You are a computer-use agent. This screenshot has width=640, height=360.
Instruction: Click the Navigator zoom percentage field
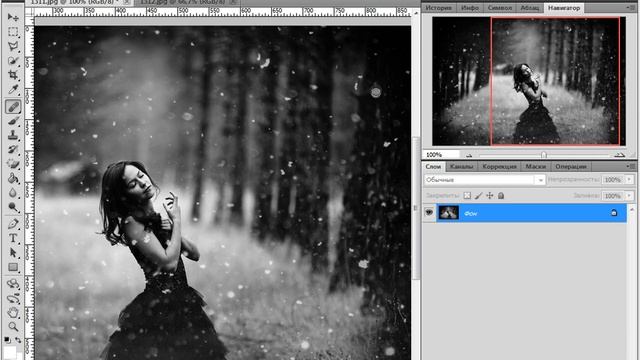coord(441,155)
